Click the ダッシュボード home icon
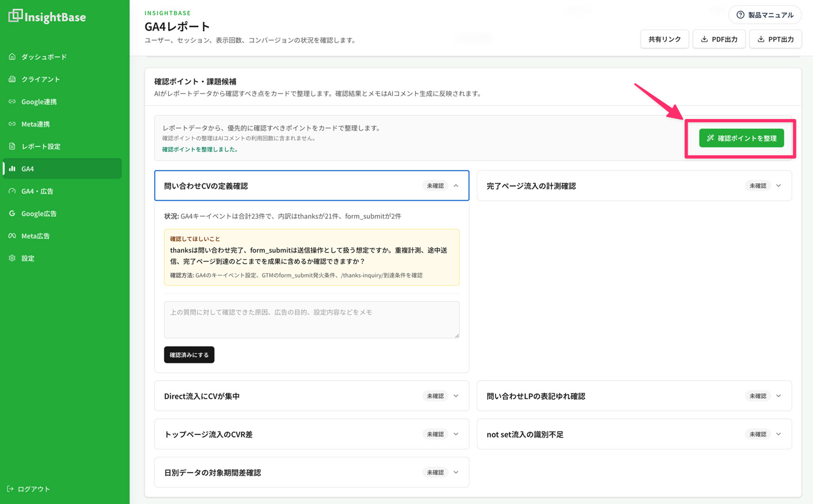Viewport: 813px width, 504px height. pos(12,57)
